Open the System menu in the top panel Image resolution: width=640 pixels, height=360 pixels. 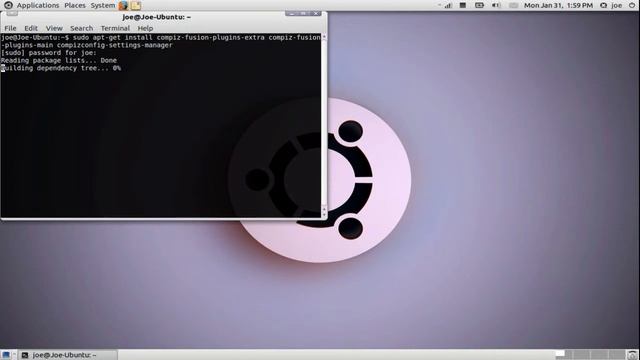pyautogui.click(x=102, y=5)
